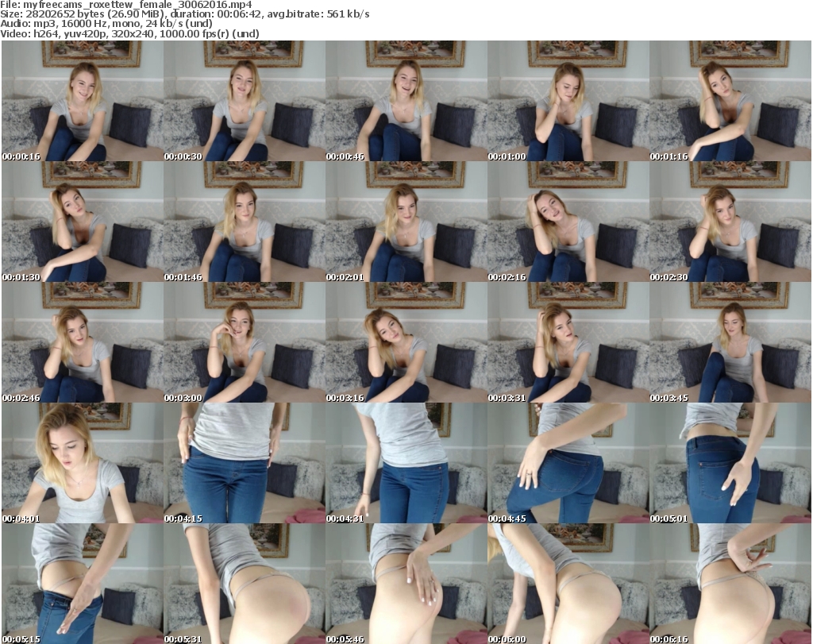Click the close-up frame at 00:04:01
This screenshot has height=644, width=813.
tap(83, 463)
